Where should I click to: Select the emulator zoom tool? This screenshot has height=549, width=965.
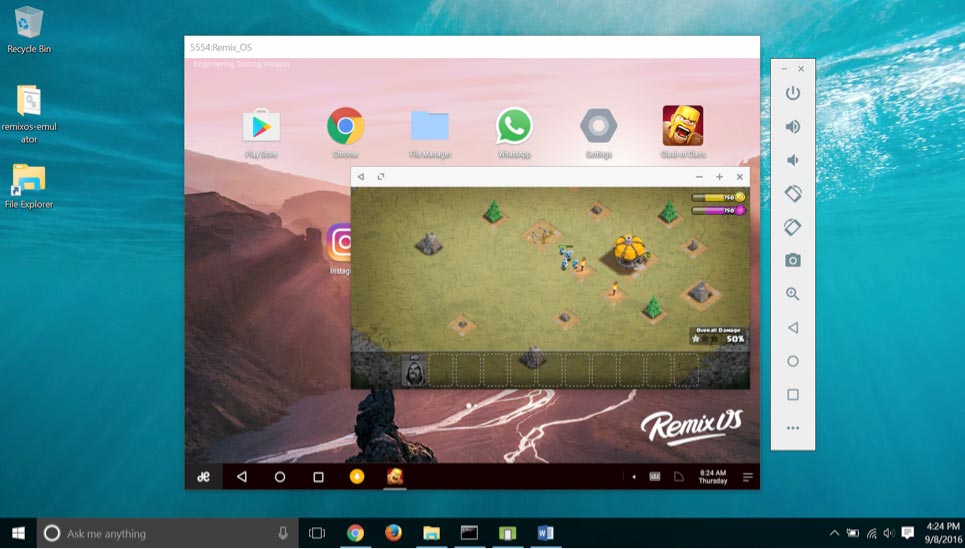click(x=793, y=294)
